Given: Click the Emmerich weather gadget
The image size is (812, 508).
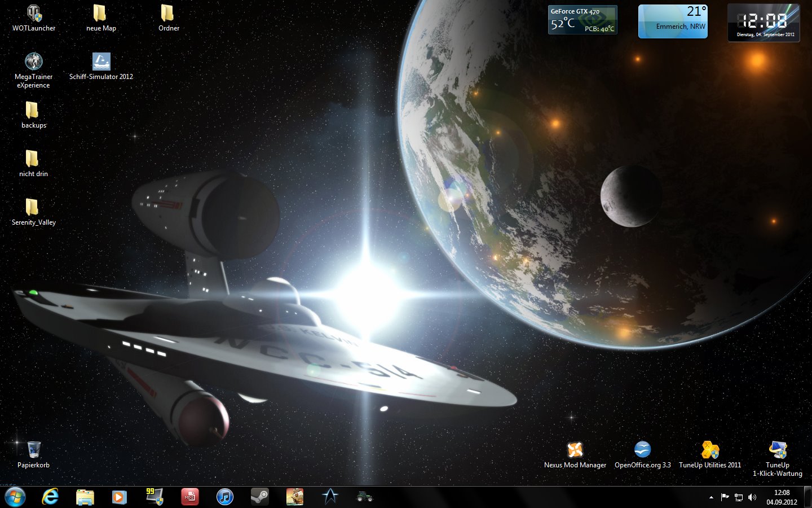Looking at the screenshot, I should 672,22.
